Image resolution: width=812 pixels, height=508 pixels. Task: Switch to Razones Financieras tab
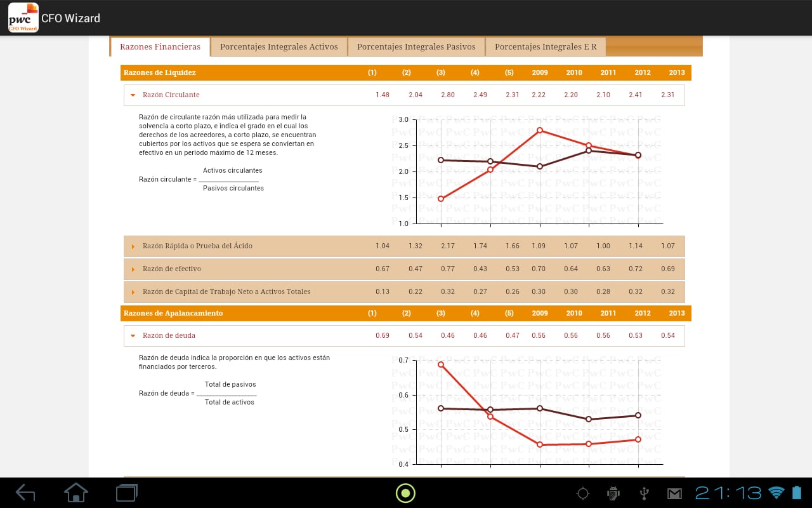point(160,46)
